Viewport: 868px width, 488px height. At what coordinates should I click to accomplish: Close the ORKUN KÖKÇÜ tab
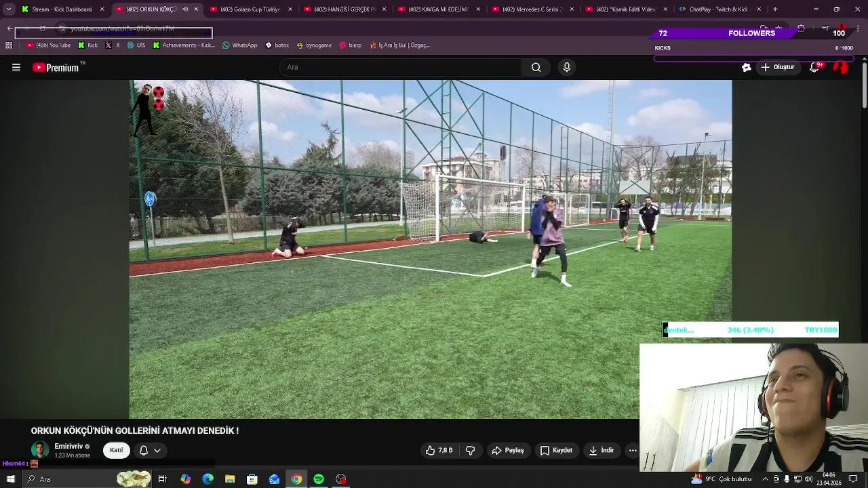(196, 9)
